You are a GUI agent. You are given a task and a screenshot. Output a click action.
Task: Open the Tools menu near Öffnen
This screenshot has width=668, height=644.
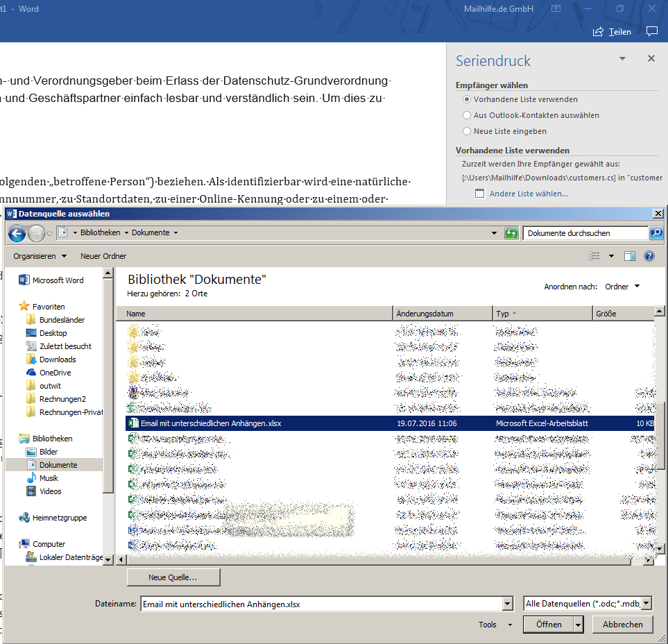click(495, 625)
